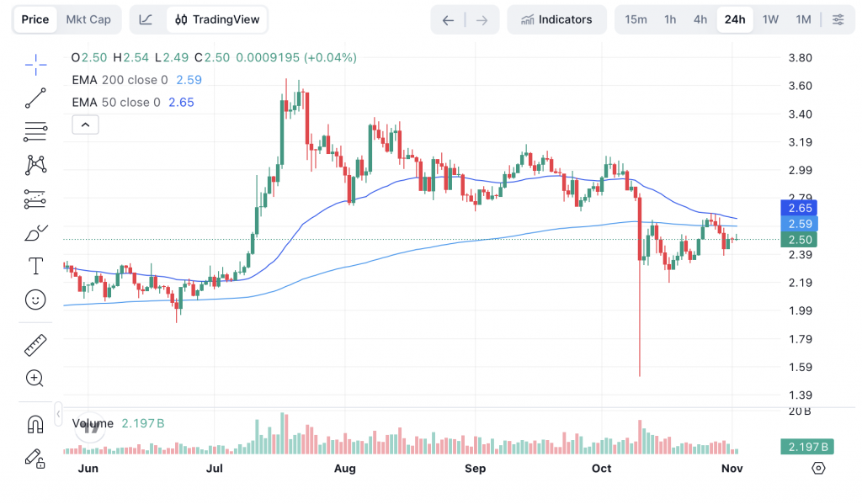
Task: Toggle the lock all drawings tool
Action: 35,458
